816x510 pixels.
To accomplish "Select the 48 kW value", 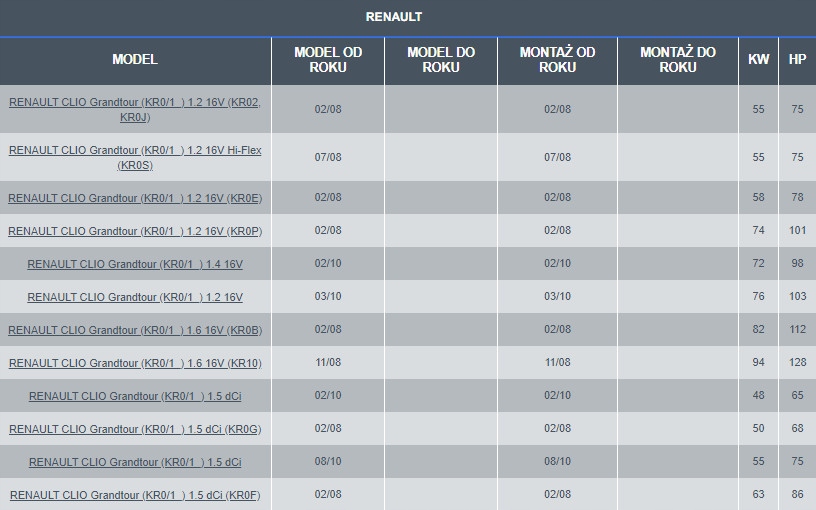I will (x=758, y=396).
